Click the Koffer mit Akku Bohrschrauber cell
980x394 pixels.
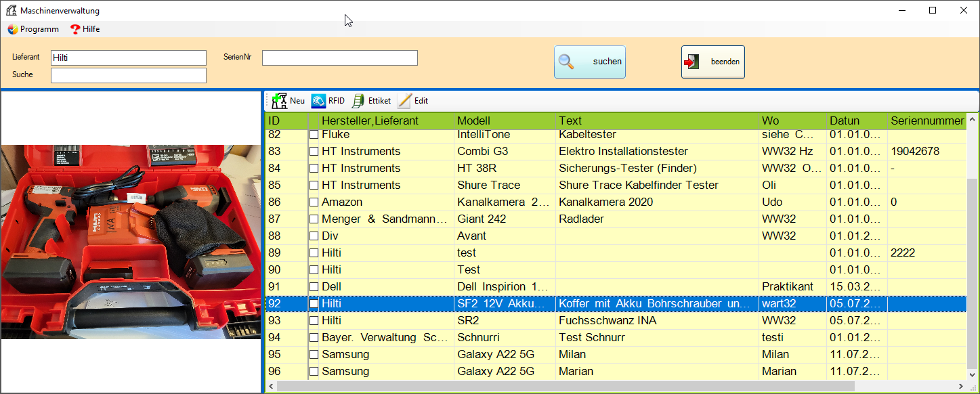click(x=657, y=304)
